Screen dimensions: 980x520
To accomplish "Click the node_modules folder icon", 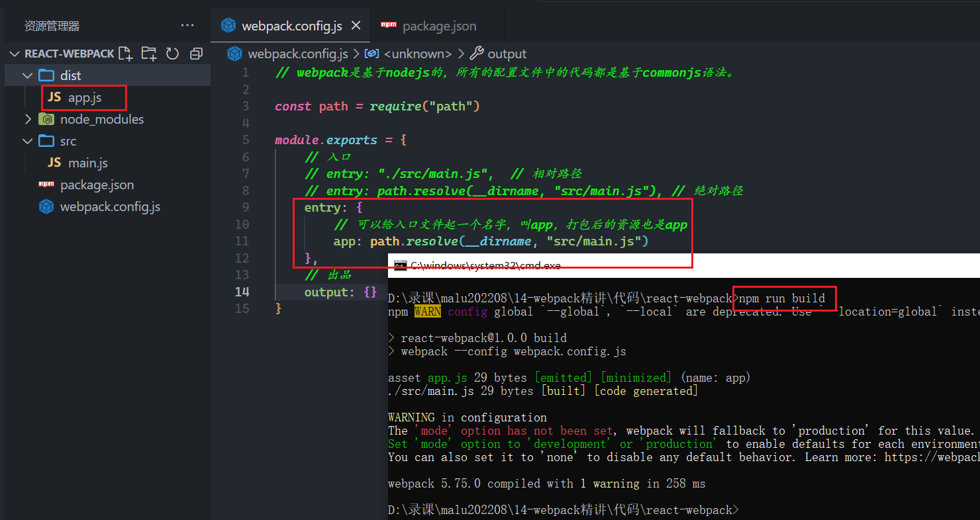I will (46, 119).
